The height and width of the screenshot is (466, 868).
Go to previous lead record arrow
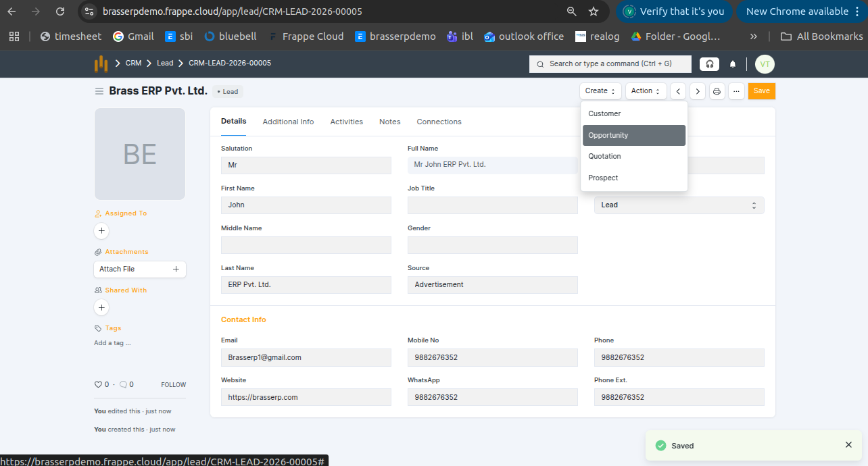pos(678,91)
